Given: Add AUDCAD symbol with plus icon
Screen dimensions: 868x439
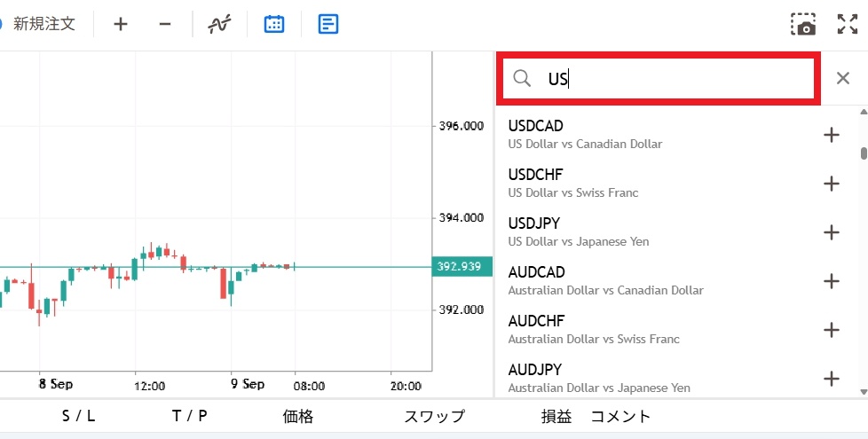Looking at the screenshot, I should click(832, 281).
